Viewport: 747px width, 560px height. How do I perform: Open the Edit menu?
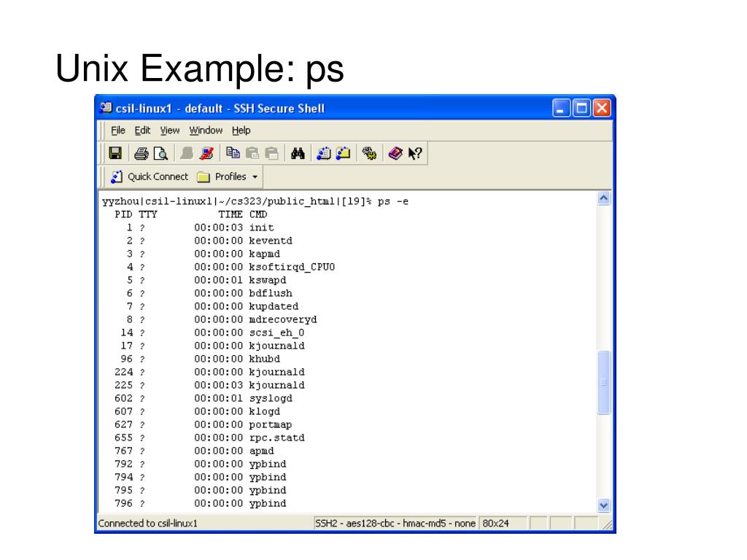pyautogui.click(x=142, y=131)
